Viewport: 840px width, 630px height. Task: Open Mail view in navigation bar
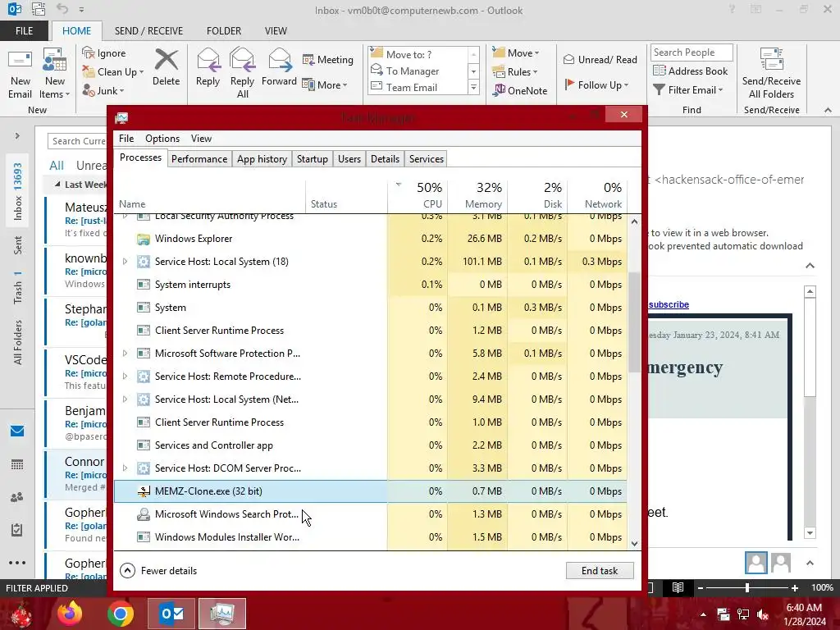[x=17, y=431]
